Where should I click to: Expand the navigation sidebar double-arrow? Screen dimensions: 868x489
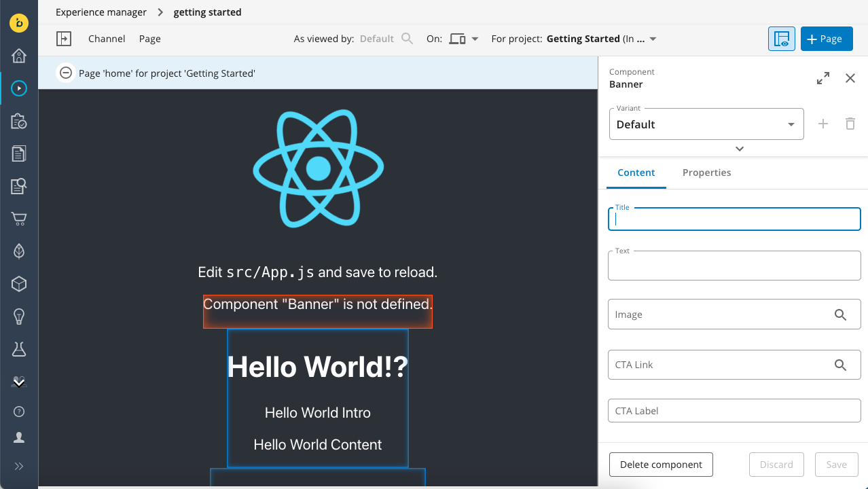pos(19,466)
